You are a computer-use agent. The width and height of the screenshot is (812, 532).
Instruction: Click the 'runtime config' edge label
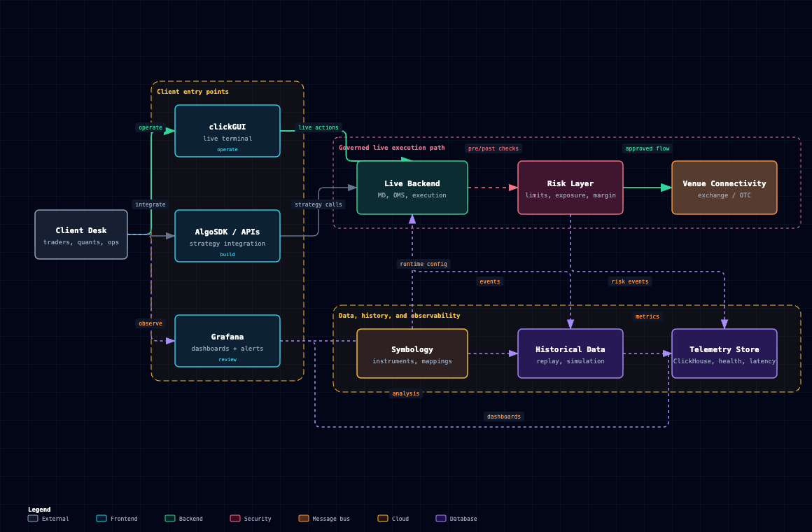[x=423, y=264]
